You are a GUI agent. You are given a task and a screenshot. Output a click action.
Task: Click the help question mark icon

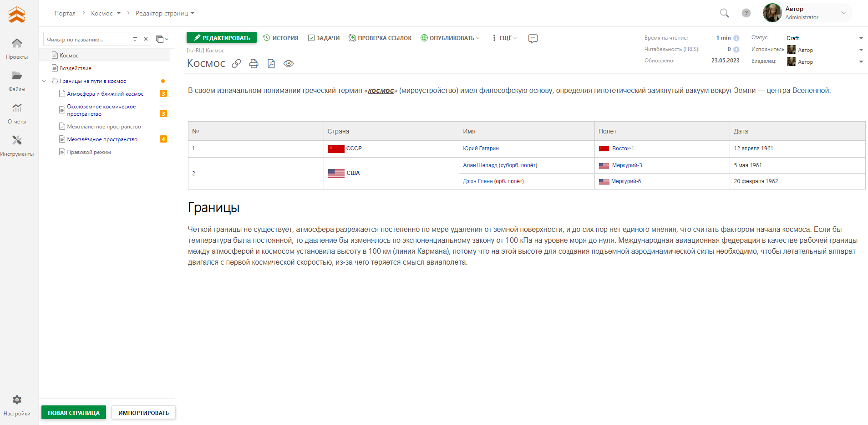tap(746, 13)
